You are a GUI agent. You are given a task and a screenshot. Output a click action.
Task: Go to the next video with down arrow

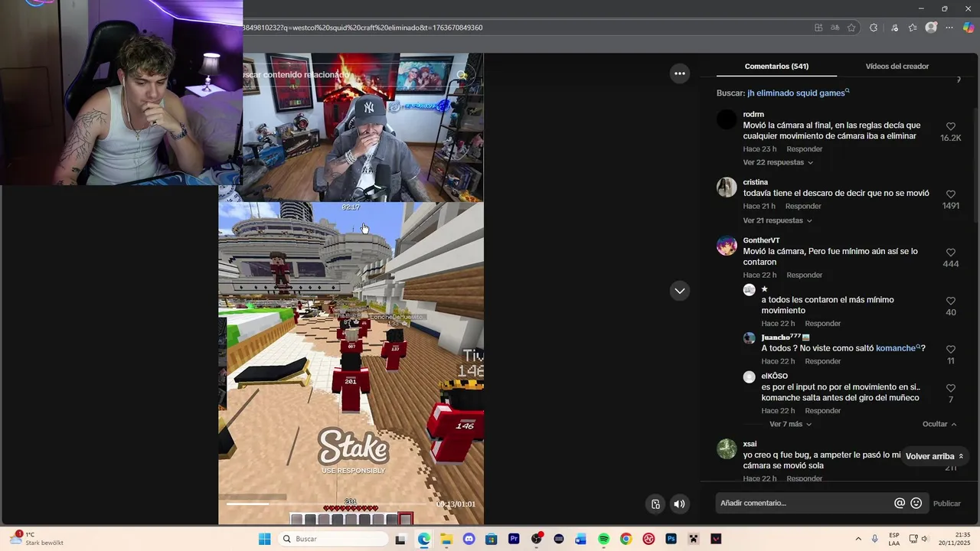pyautogui.click(x=679, y=291)
